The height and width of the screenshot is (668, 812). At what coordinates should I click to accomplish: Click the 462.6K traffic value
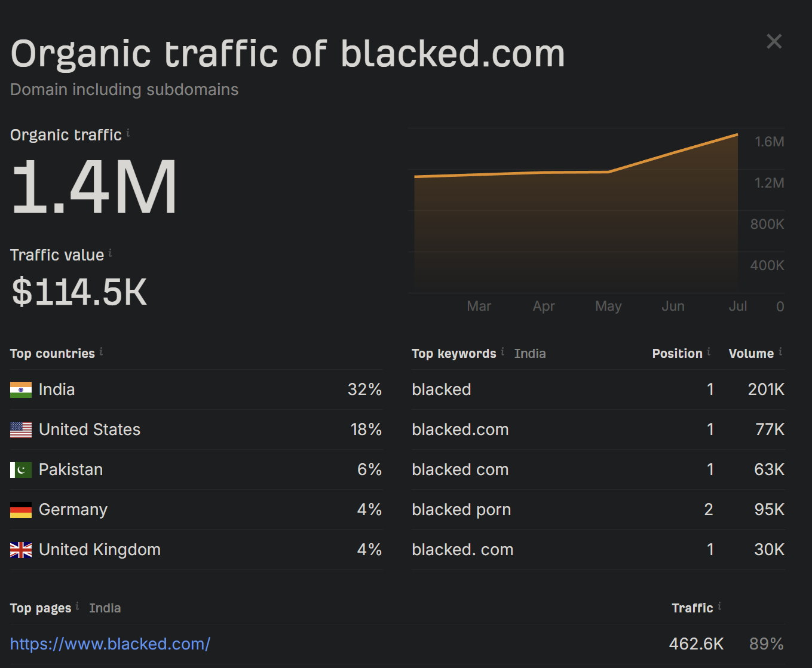tap(696, 644)
